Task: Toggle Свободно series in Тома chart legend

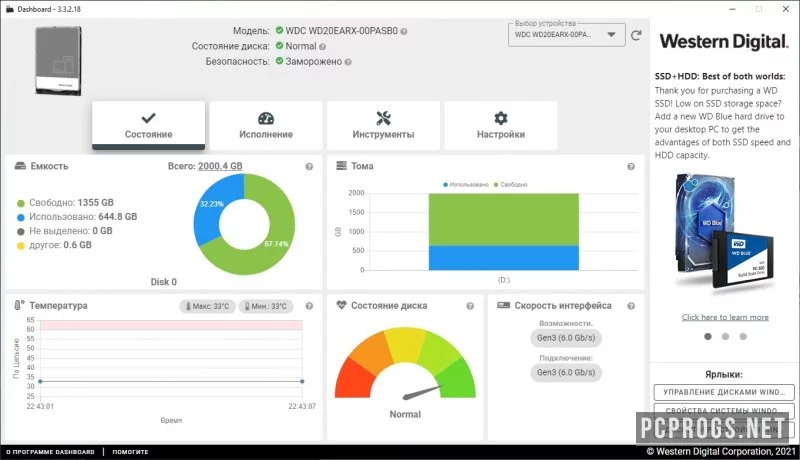Action: click(511, 185)
